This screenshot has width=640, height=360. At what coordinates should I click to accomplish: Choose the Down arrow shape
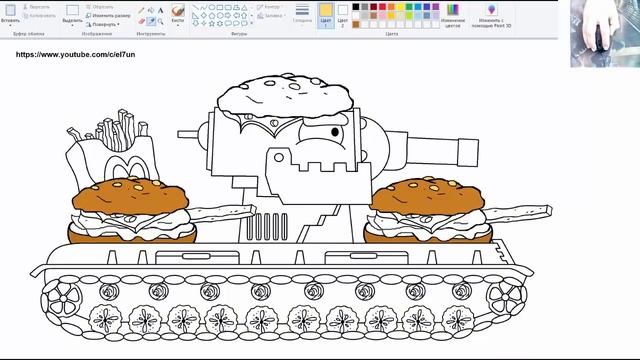tap(196, 24)
